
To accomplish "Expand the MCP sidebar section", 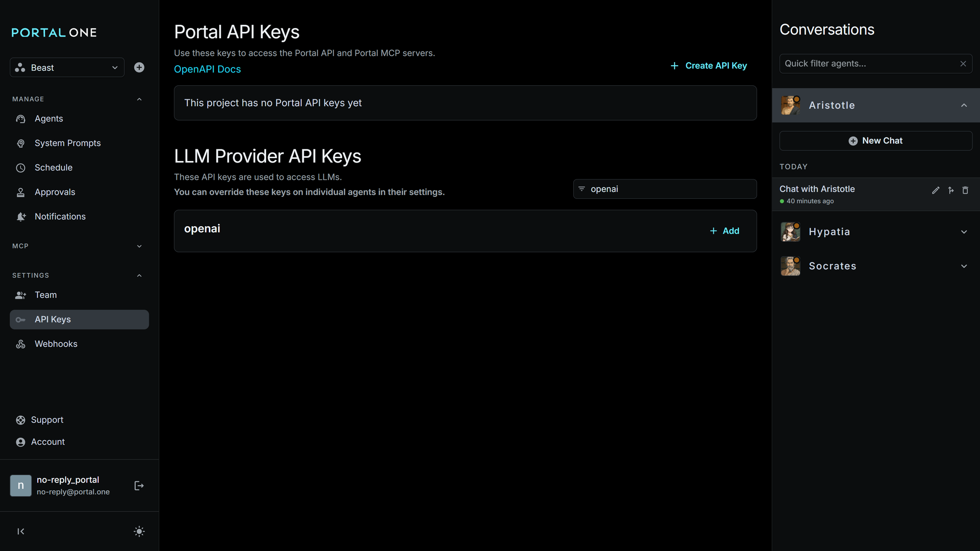I will click(139, 246).
